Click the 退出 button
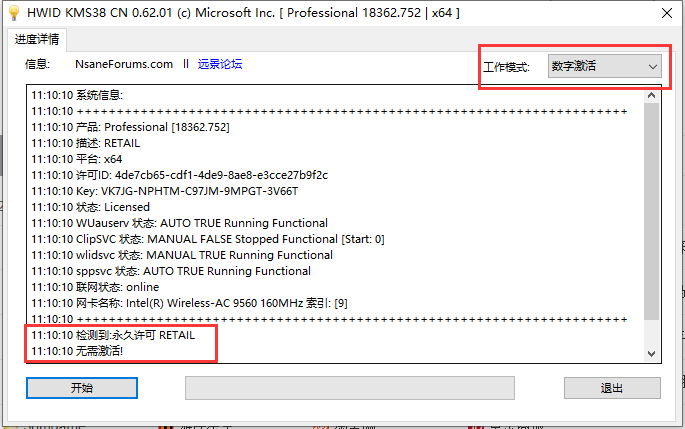Screen dimensions: 685x429 click(x=612, y=388)
